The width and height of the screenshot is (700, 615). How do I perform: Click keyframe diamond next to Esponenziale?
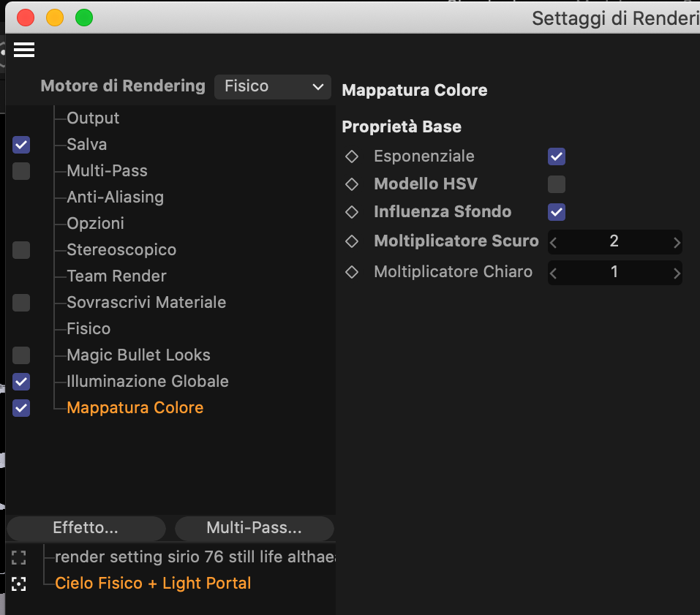[352, 156]
